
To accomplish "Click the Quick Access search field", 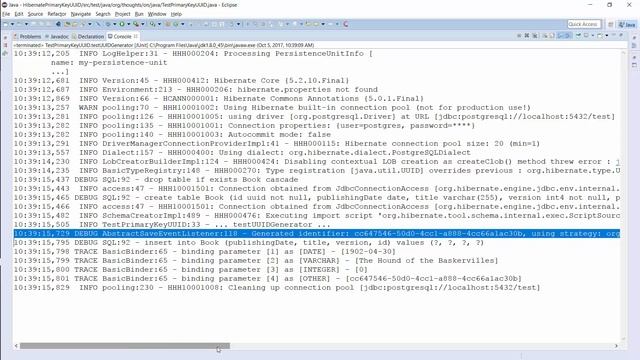I will point(584,24).
